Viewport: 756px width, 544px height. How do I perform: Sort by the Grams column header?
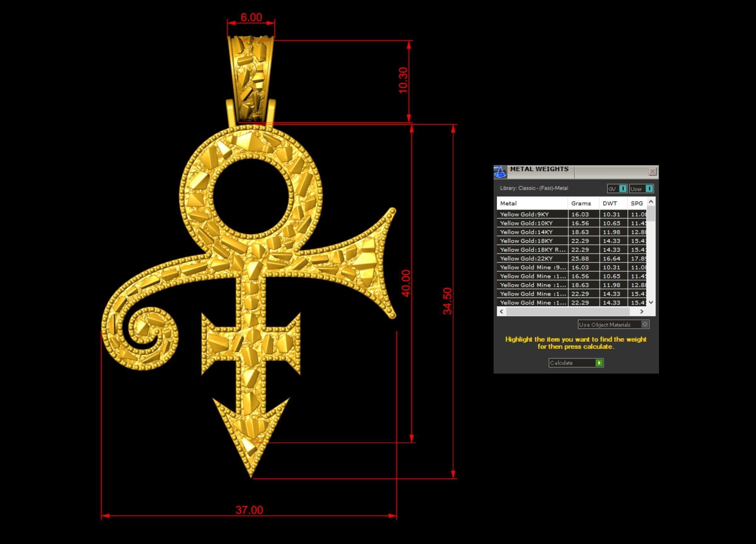point(583,203)
